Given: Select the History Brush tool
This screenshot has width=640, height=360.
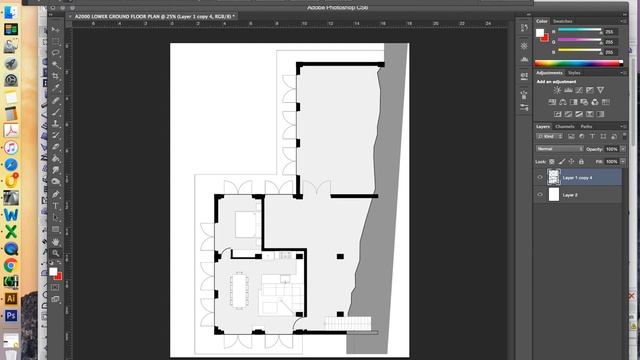Looking at the screenshot, I should point(56,135).
